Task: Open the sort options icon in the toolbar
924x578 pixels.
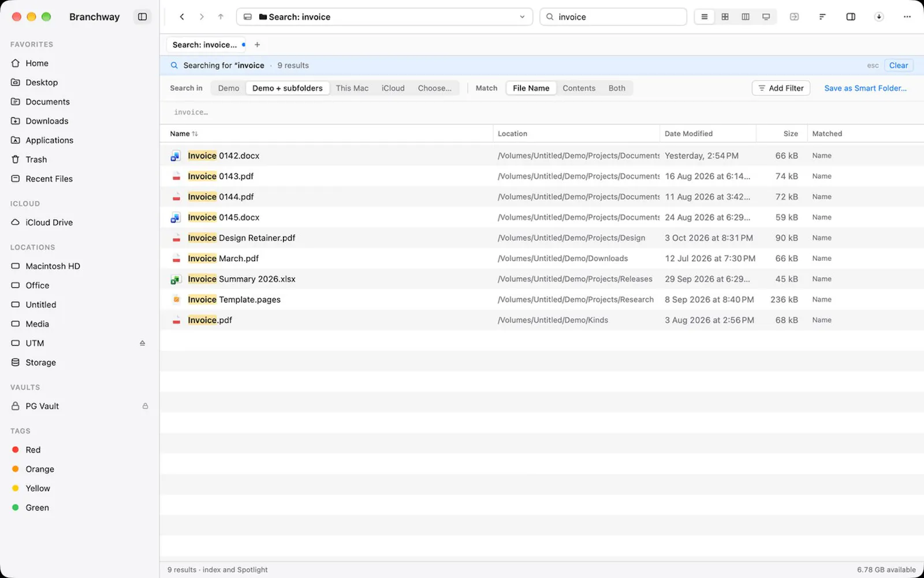Action: (822, 17)
